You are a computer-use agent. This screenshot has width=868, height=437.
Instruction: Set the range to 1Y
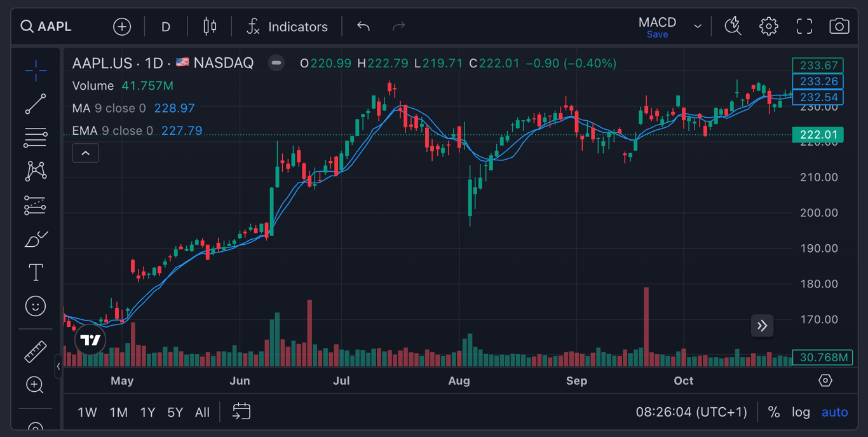[x=147, y=412]
